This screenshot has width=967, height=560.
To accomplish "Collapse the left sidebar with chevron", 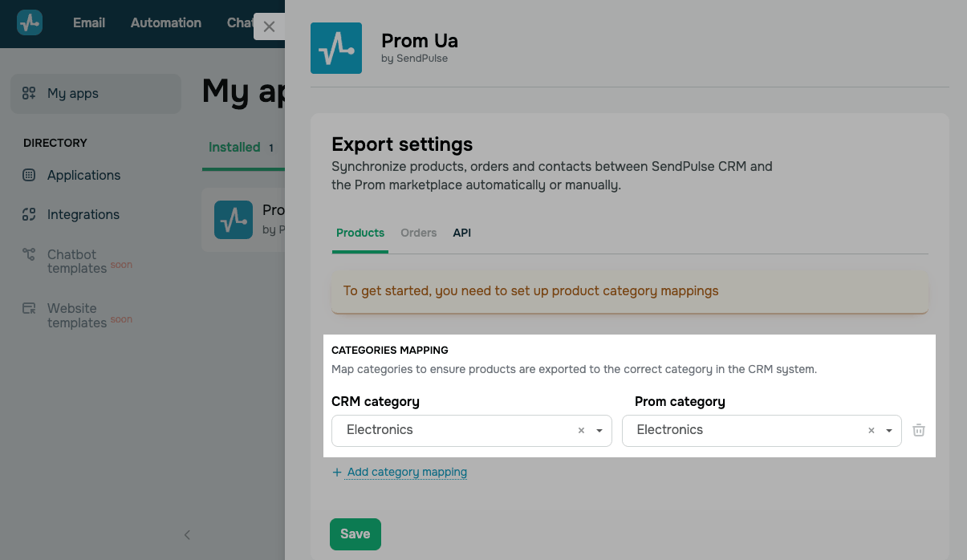I will pos(187,534).
